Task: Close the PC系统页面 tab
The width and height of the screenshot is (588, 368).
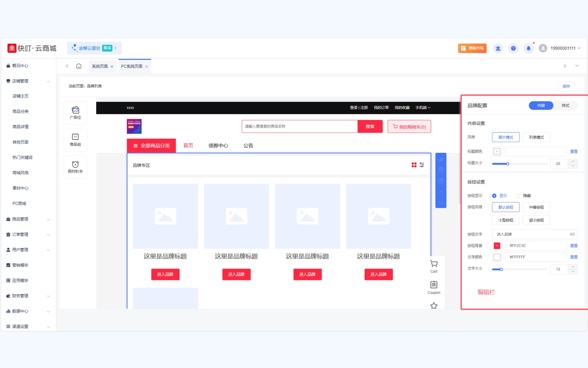Action: (147, 66)
